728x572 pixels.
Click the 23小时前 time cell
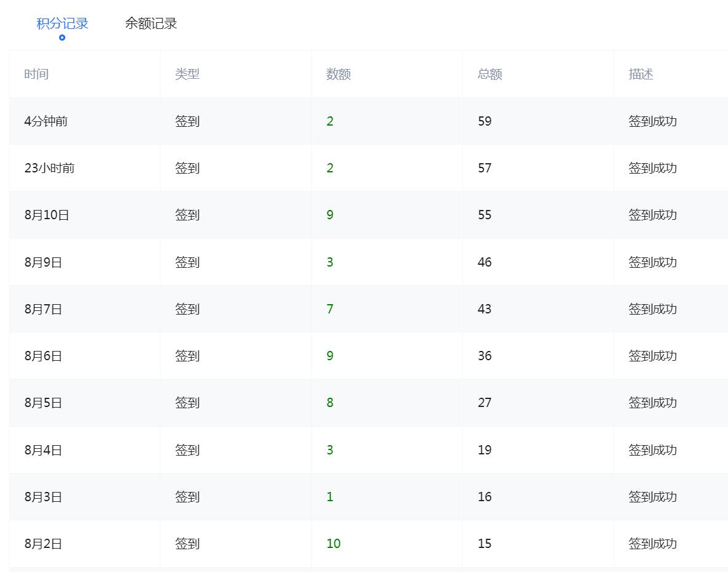(49, 167)
